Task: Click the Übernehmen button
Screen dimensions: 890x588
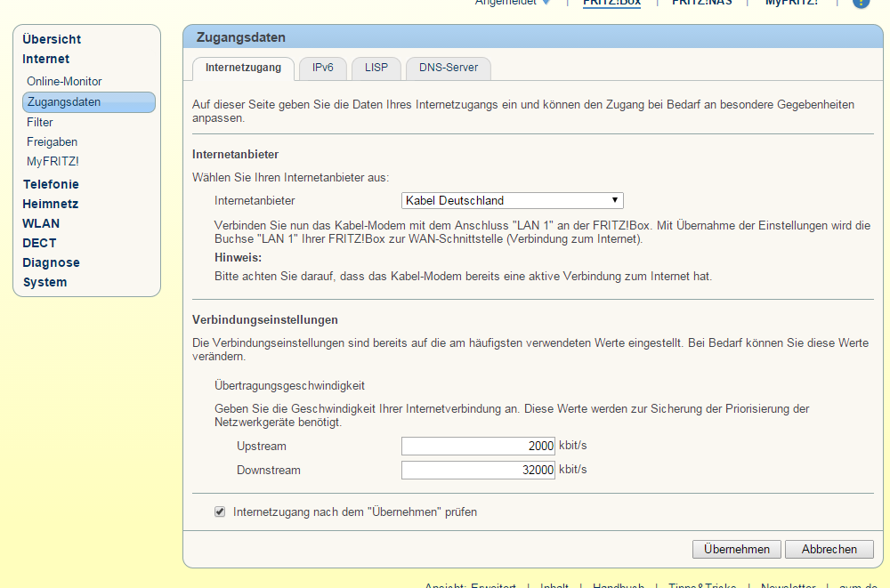Action: coord(737,550)
